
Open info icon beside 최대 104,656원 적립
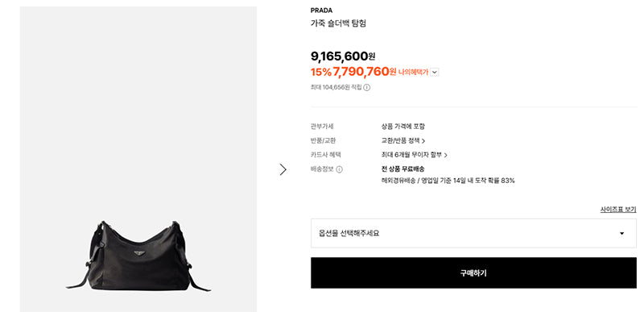point(367,87)
